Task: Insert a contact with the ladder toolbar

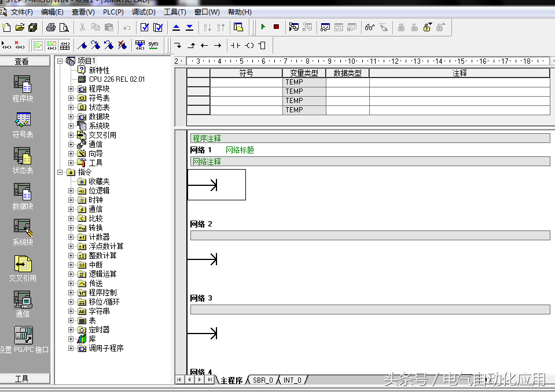Action: pos(236,45)
